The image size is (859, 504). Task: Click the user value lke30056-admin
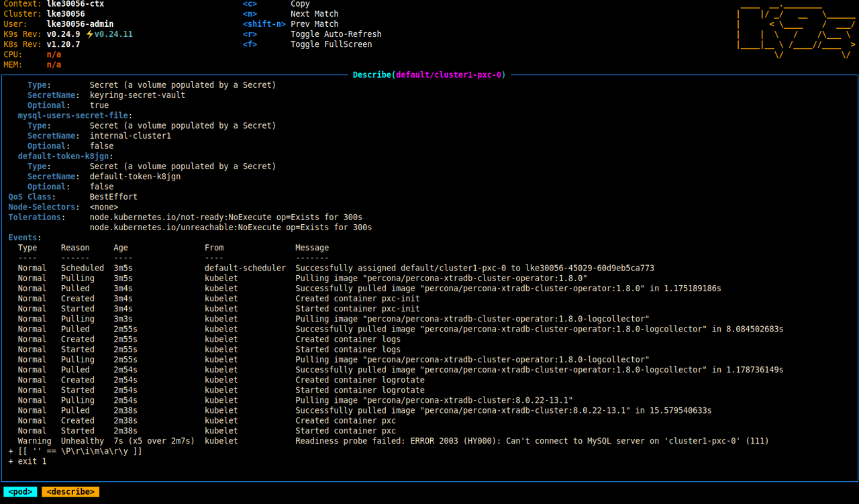80,24
